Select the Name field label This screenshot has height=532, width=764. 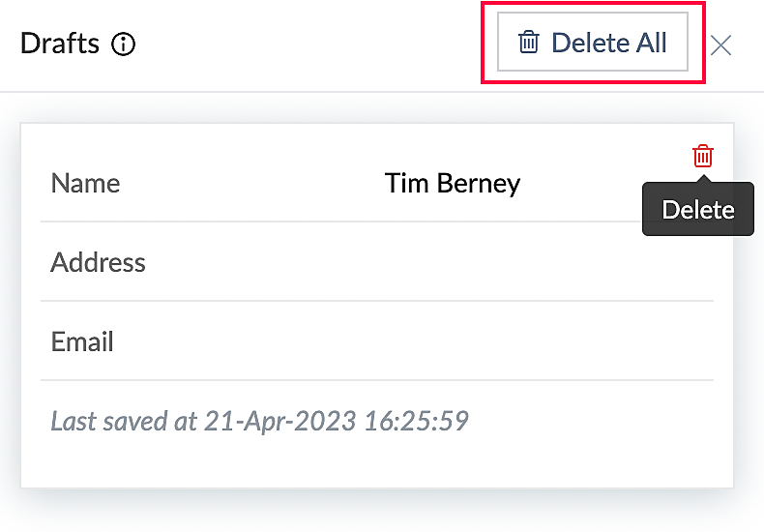85,183
